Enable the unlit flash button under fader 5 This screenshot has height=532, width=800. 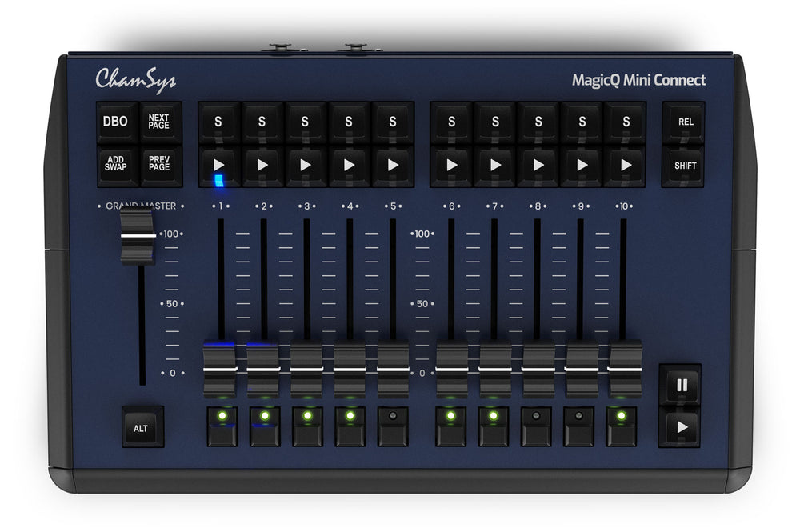point(393,426)
